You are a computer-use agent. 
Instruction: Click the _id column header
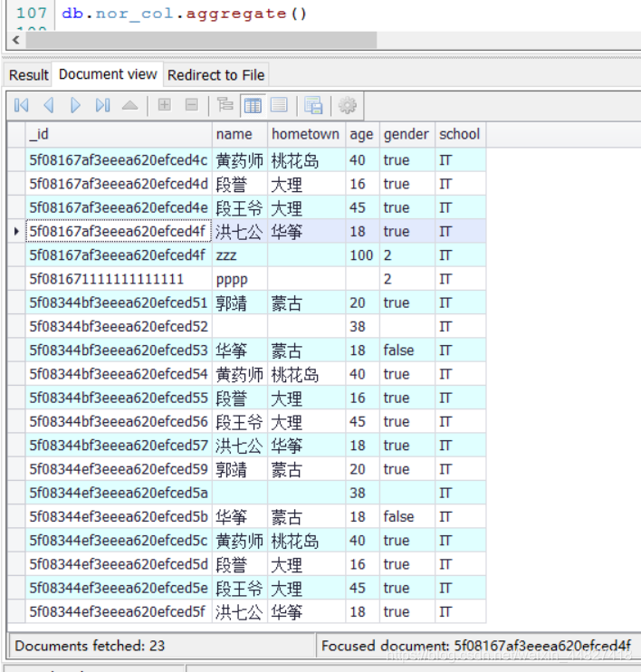[x=119, y=135]
